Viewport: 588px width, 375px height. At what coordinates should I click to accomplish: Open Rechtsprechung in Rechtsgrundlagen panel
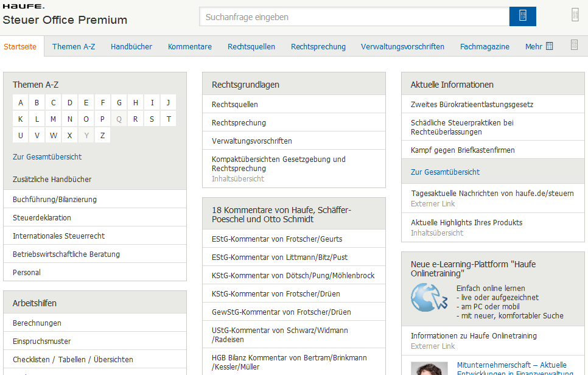click(294, 122)
